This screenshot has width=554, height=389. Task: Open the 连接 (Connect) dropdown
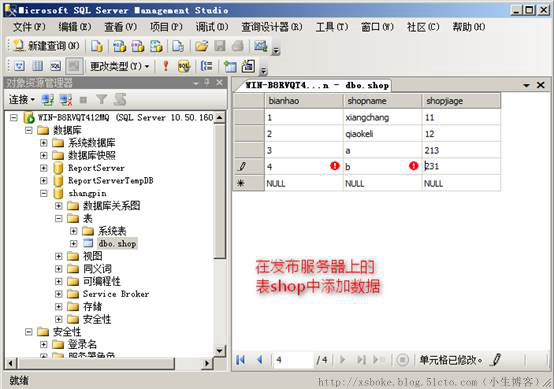pos(22,100)
